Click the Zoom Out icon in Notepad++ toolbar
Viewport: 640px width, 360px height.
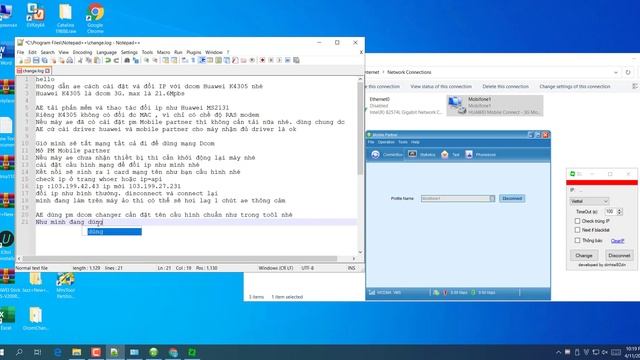point(155,60)
